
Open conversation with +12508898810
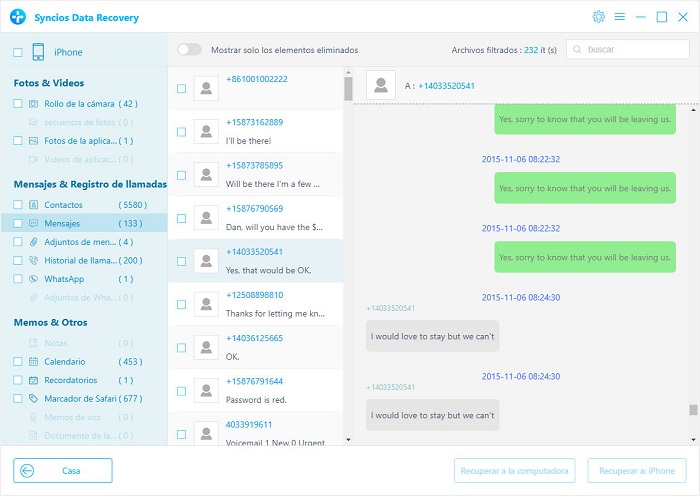(x=255, y=304)
